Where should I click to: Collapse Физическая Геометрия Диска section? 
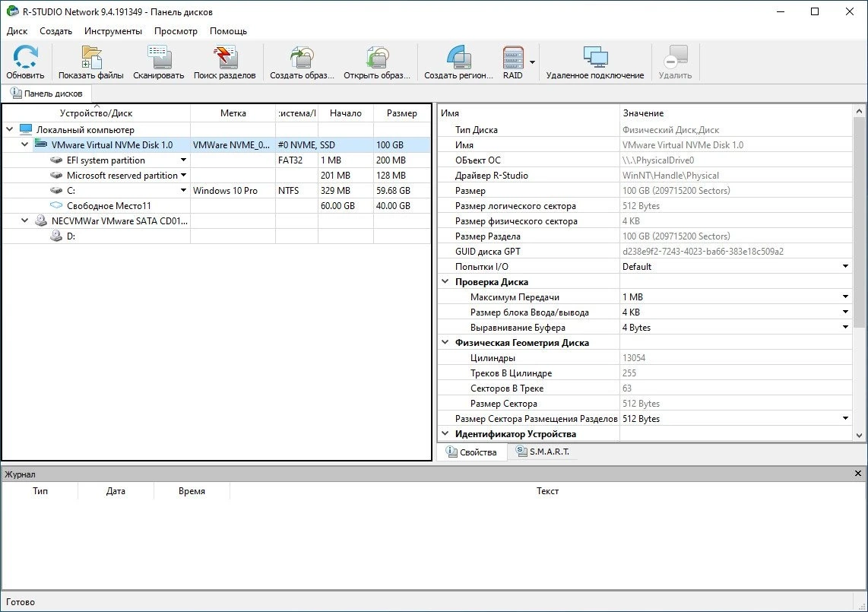pyautogui.click(x=445, y=342)
